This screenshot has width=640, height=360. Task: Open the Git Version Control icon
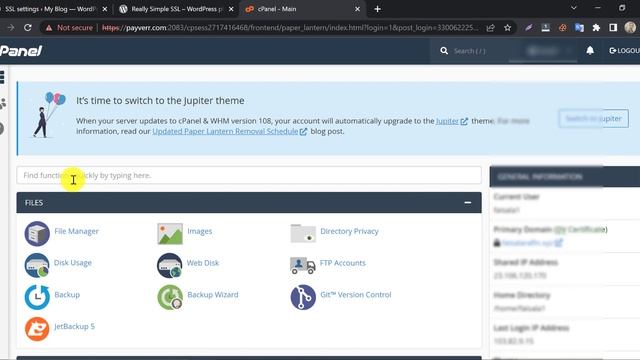coord(303,297)
